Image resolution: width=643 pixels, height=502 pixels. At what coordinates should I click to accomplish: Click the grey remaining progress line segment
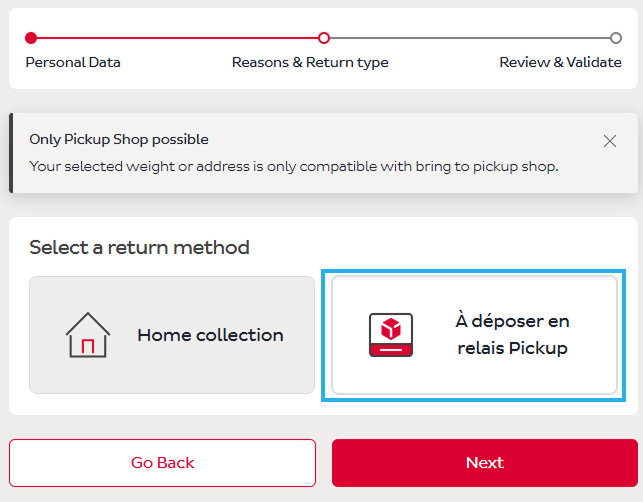(x=470, y=38)
